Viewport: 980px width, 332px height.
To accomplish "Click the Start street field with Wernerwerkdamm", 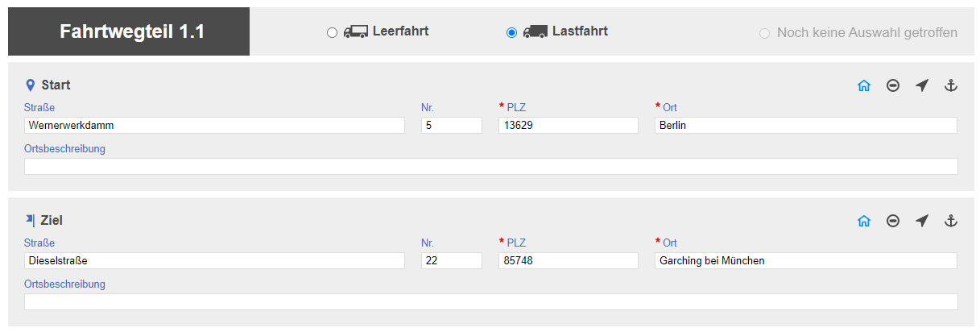I will tap(214, 126).
